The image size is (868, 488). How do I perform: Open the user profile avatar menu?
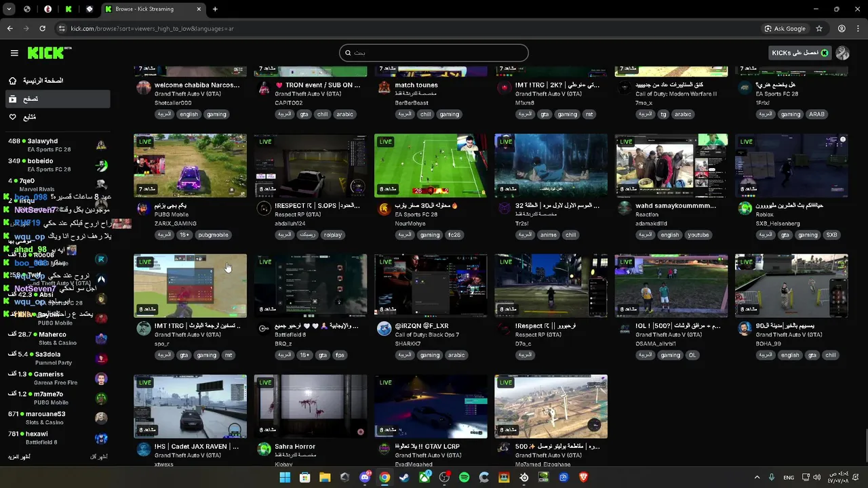pyautogui.click(x=842, y=53)
